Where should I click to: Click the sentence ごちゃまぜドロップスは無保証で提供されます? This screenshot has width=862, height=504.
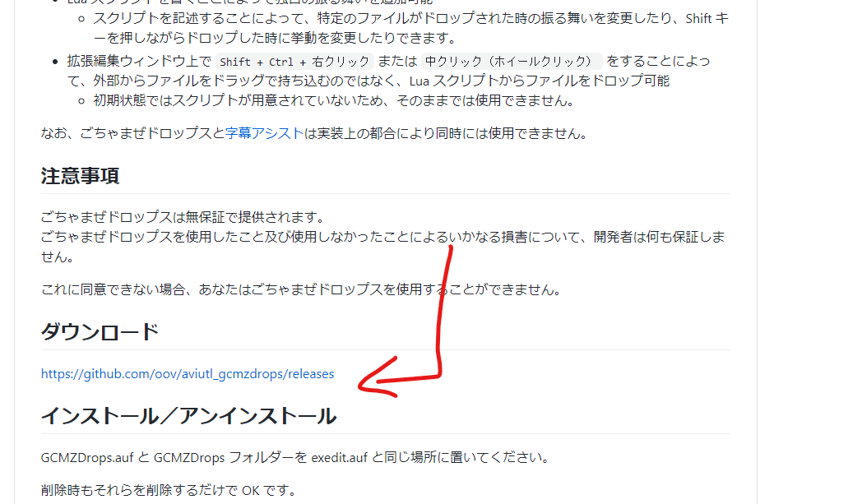183,217
